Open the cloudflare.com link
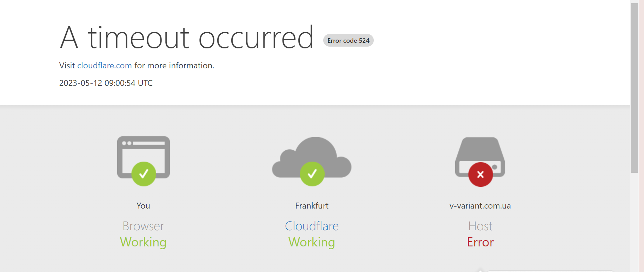 105,66
